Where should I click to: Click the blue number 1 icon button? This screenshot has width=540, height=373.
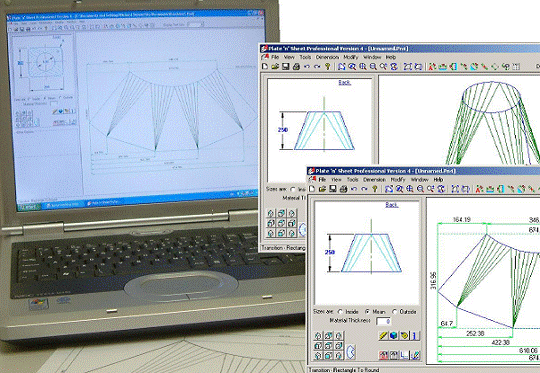pos(415,335)
